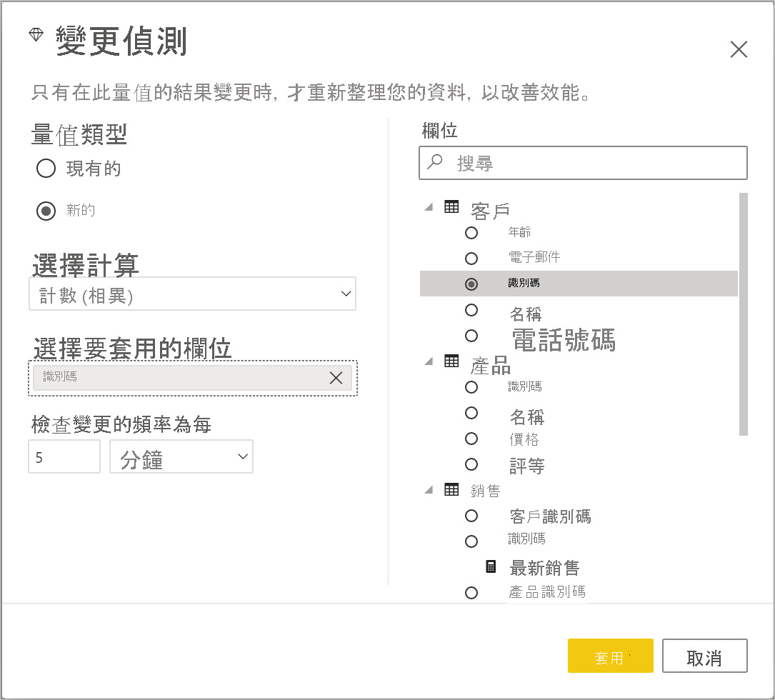Select the 電話號碼 field radio button

(471, 336)
